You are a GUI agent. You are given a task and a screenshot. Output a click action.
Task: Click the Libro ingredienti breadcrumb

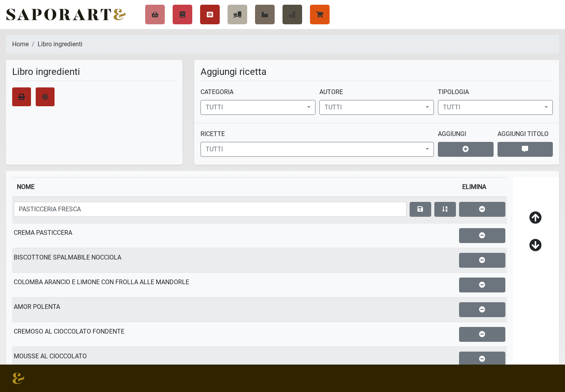60,44
